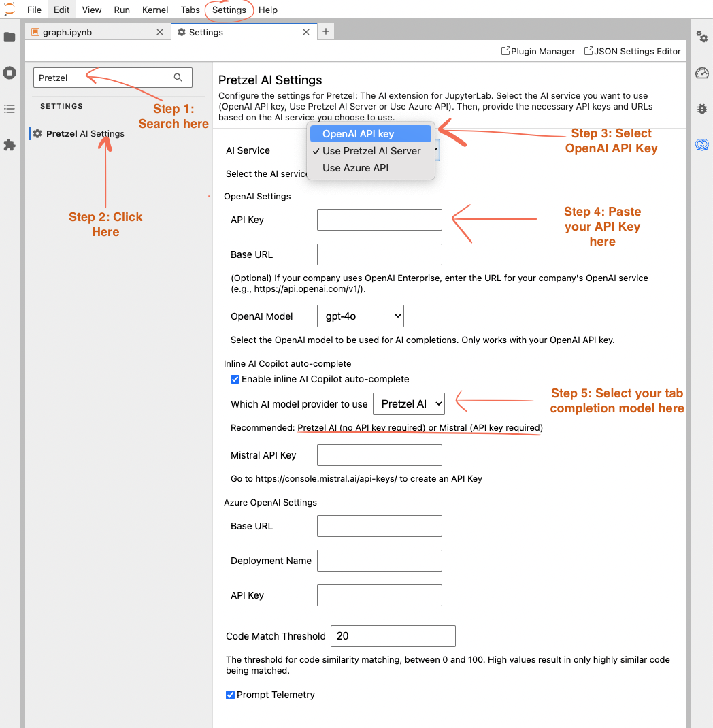
Task: Open the Kernel menu
Action: click(x=155, y=10)
